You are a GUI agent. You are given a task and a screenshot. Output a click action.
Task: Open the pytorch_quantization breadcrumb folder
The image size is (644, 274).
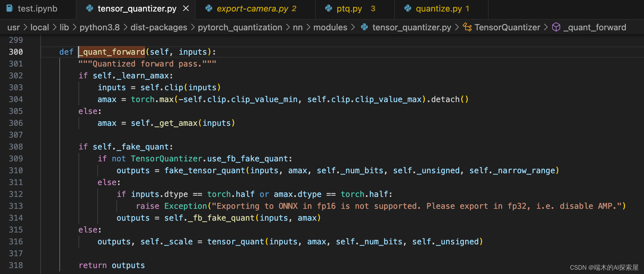[240, 27]
